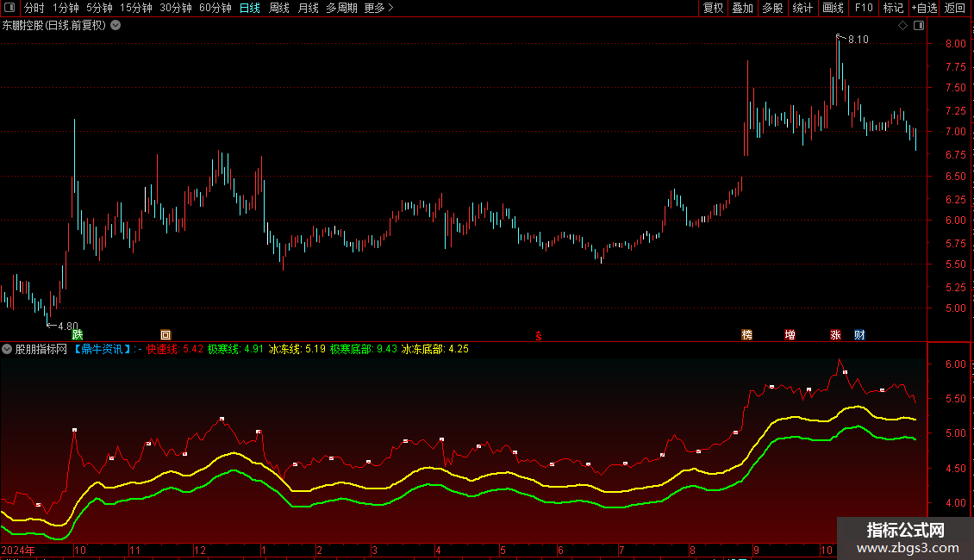Expand the 更多 periods menu
974x560 pixels.
[378, 8]
